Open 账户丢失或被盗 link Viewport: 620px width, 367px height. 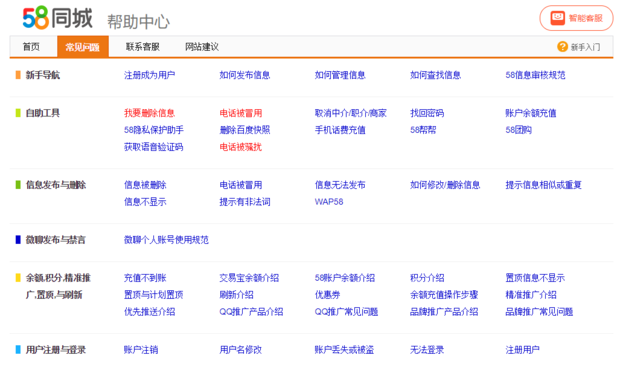pyautogui.click(x=344, y=350)
